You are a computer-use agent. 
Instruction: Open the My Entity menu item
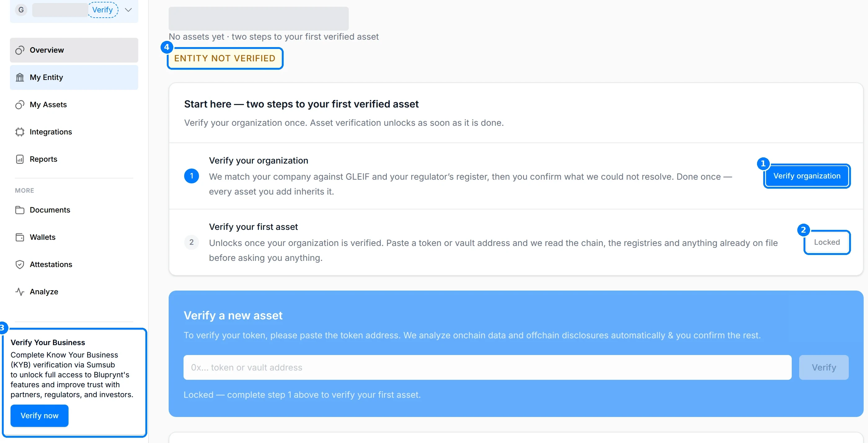pos(74,77)
